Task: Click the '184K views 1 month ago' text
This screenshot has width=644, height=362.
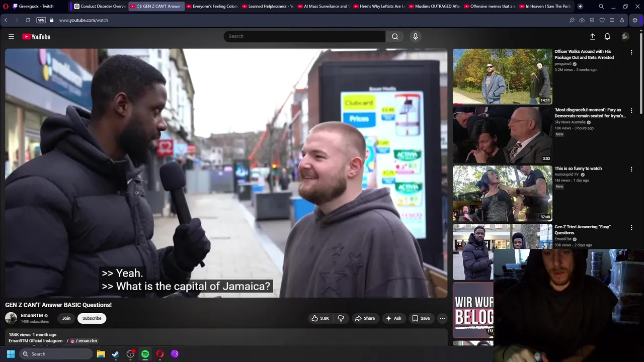Action: coord(33,335)
